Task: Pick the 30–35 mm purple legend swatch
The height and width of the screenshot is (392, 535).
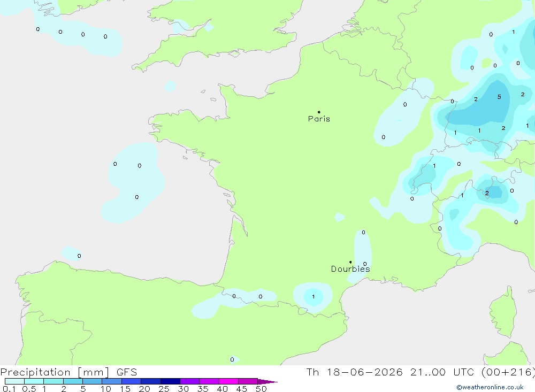Action: pyautogui.click(x=189, y=381)
